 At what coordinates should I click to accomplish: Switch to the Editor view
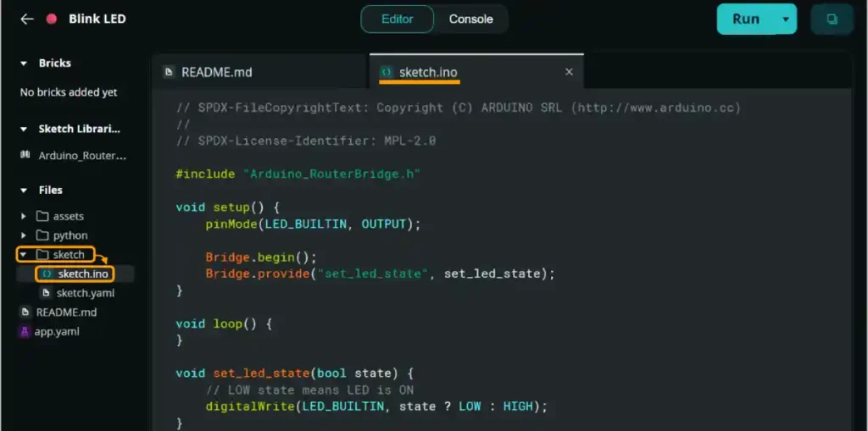click(397, 19)
